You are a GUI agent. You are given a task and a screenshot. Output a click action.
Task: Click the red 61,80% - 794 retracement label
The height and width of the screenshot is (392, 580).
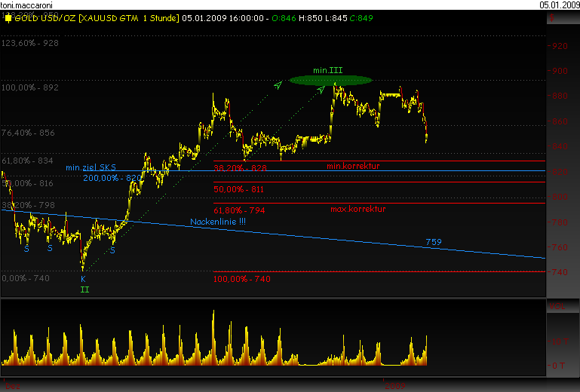pos(240,210)
